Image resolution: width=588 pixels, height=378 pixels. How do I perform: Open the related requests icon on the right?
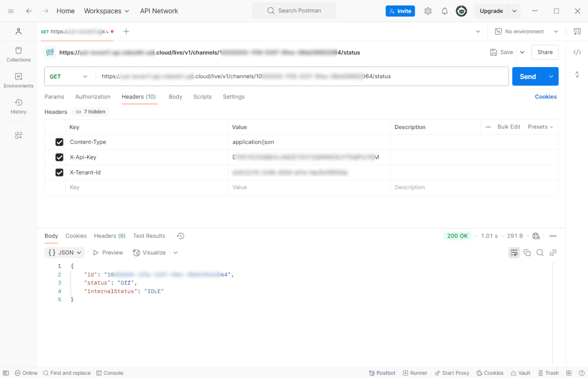tap(577, 74)
